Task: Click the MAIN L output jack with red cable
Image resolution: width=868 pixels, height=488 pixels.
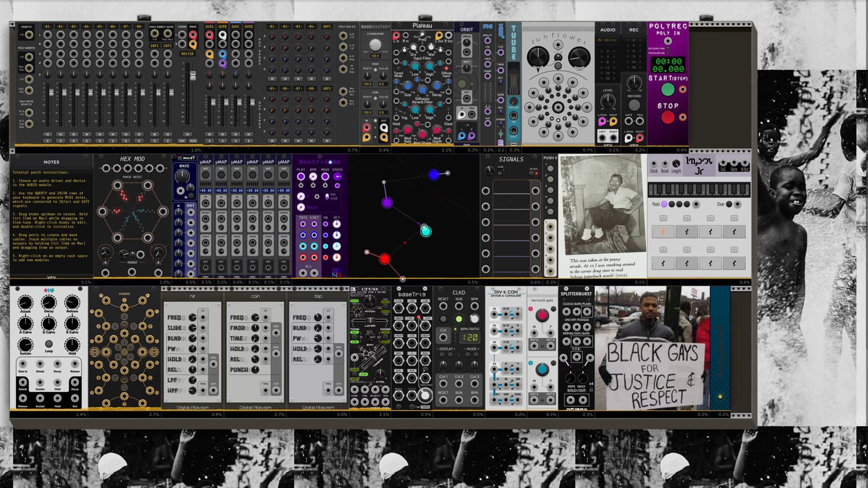Action: (x=193, y=35)
